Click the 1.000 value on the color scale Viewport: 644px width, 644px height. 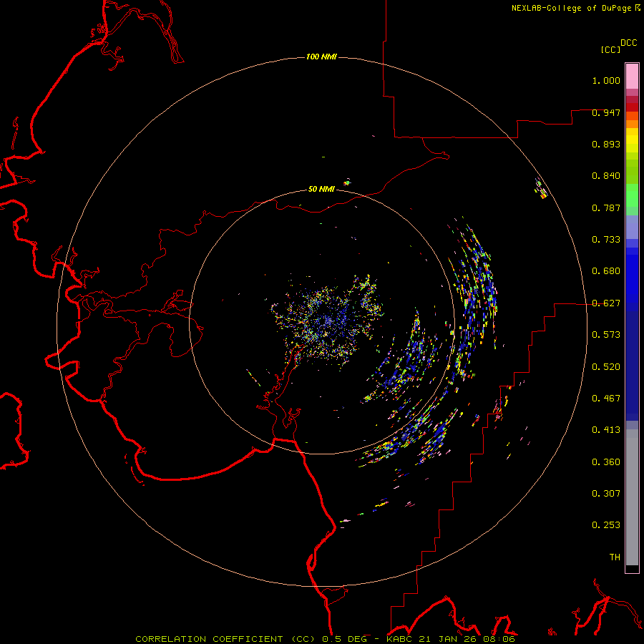[606, 80]
